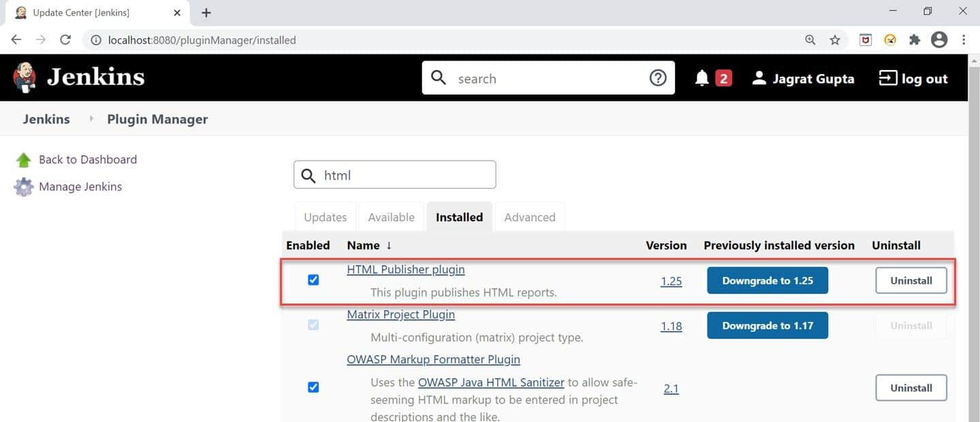Follow the OWASP Java HTML Sanitizer link
Image resolution: width=980 pixels, height=422 pixels.
[x=491, y=383]
